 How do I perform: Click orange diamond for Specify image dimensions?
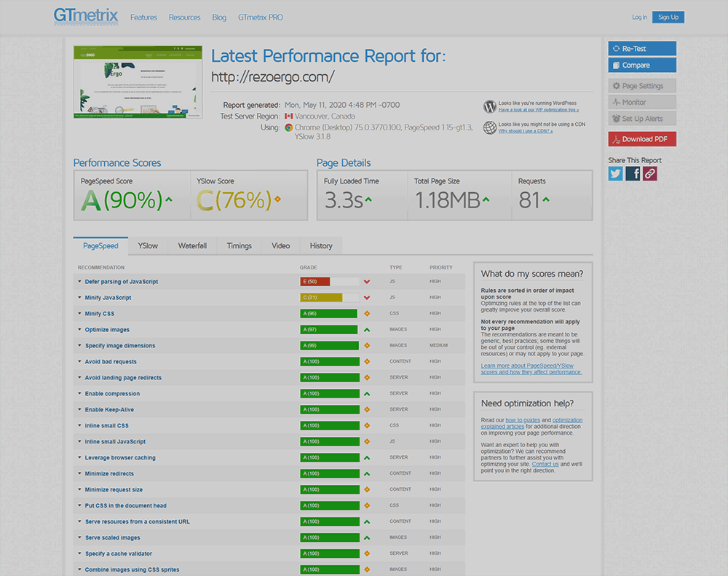[367, 346]
